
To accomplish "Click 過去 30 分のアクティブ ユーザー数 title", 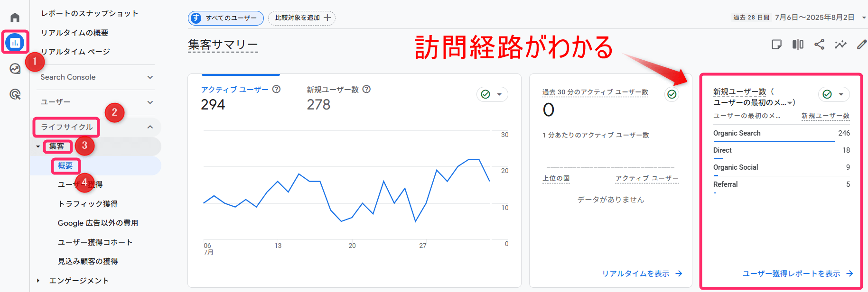I will pyautogui.click(x=595, y=92).
